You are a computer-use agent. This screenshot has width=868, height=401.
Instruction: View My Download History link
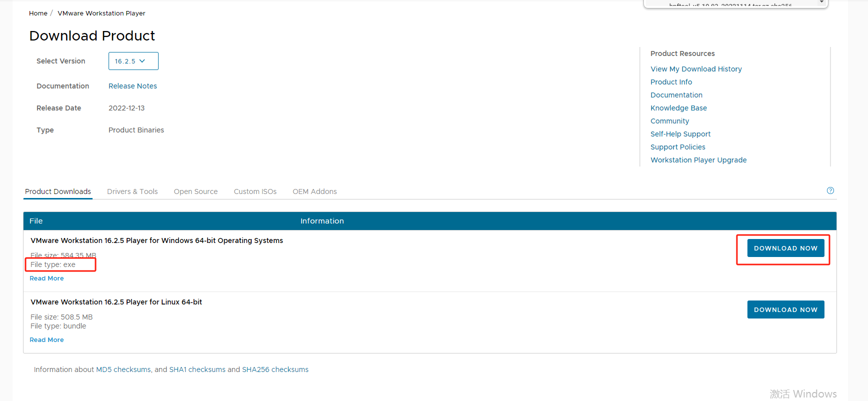(696, 69)
